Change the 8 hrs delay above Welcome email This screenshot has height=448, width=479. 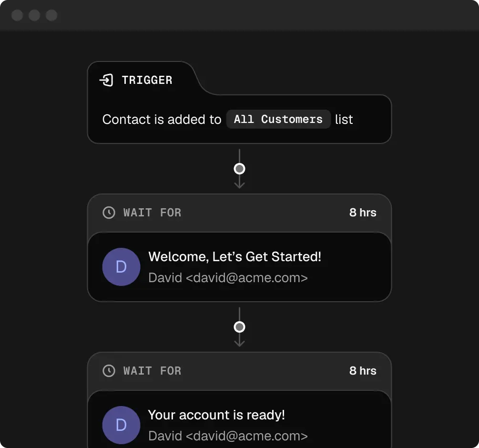click(x=363, y=213)
